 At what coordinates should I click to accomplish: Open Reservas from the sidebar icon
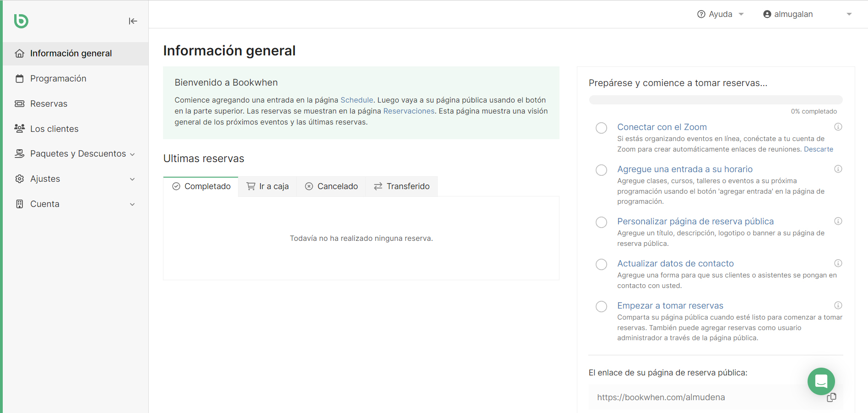click(20, 103)
